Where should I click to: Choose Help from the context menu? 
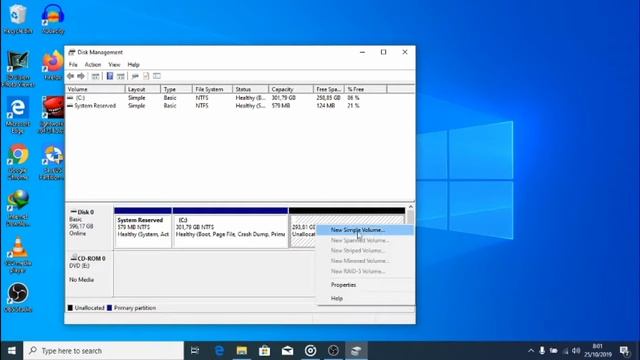click(x=365, y=298)
